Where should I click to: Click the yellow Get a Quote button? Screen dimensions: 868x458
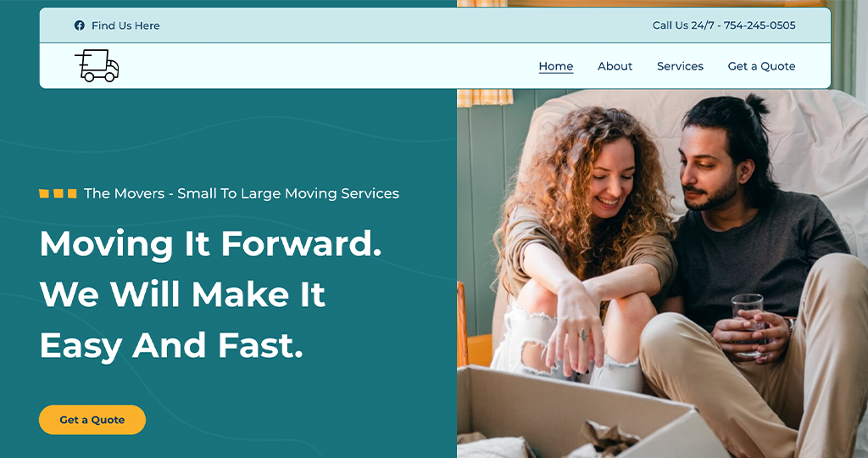point(92,420)
